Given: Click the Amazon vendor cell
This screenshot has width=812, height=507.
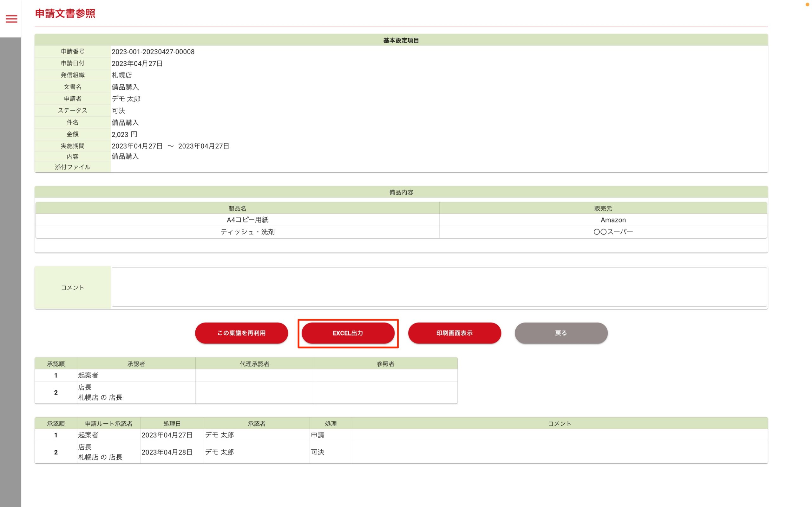Looking at the screenshot, I should [613, 220].
